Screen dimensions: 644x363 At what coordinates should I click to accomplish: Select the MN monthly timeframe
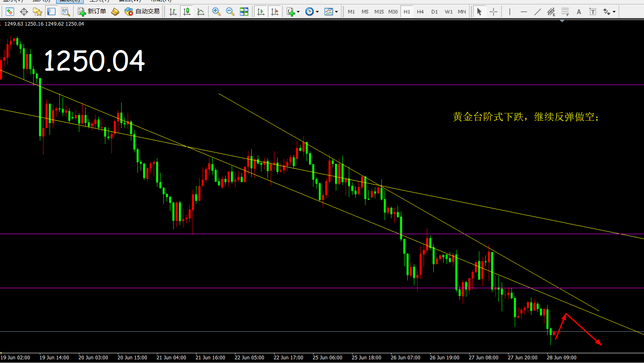pos(462,12)
